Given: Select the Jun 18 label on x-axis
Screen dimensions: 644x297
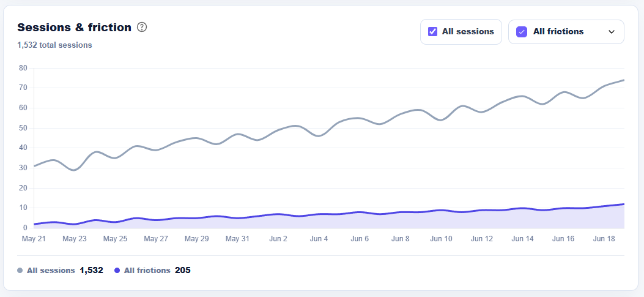Looking at the screenshot, I should click(604, 239).
